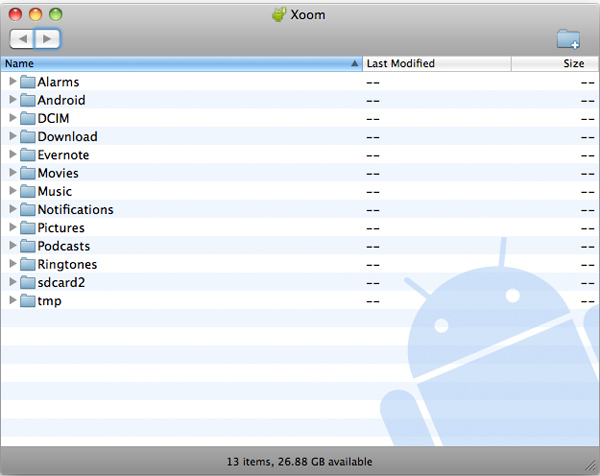Select the Pictures folder name

click(x=61, y=228)
